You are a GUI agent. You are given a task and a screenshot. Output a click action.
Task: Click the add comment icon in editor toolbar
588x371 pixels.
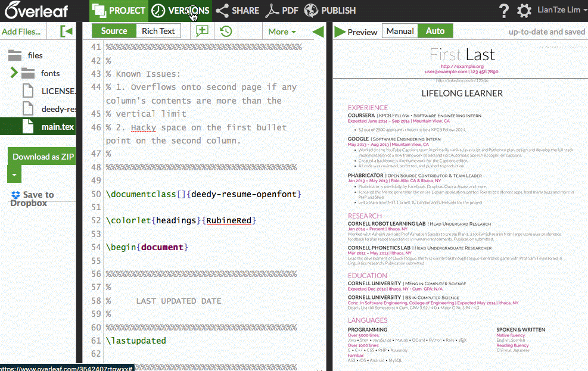[203, 32]
